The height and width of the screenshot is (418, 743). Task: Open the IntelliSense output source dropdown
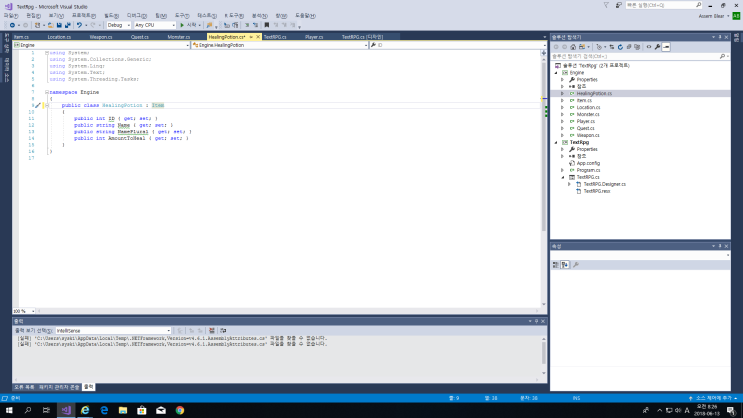point(112,330)
